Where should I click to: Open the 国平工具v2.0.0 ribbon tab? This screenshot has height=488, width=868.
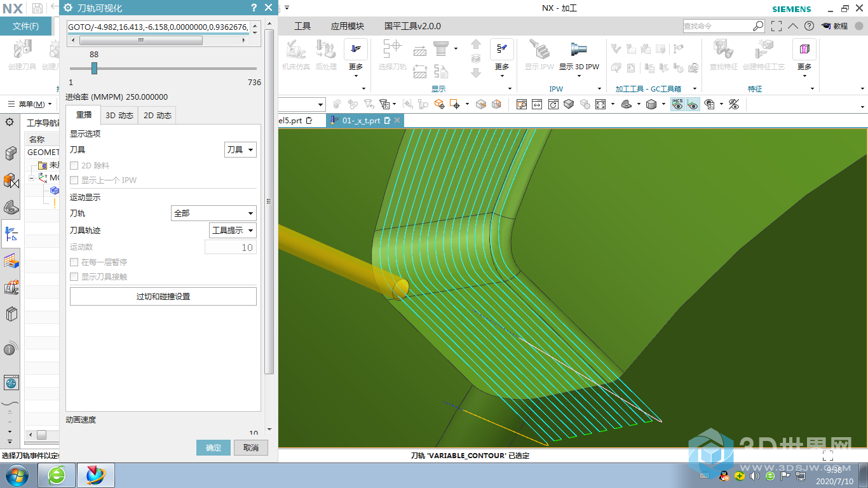pos(412,26)
